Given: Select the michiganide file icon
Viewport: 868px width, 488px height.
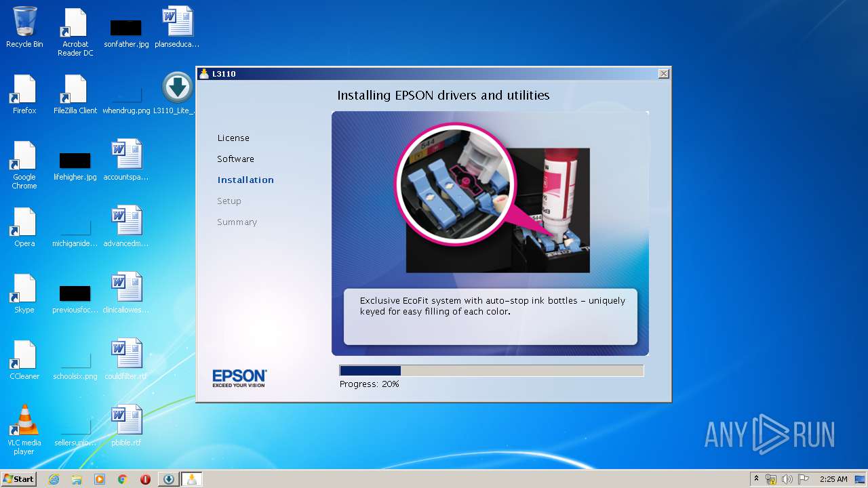Looking at the screenshot, I should coord(75,232).
